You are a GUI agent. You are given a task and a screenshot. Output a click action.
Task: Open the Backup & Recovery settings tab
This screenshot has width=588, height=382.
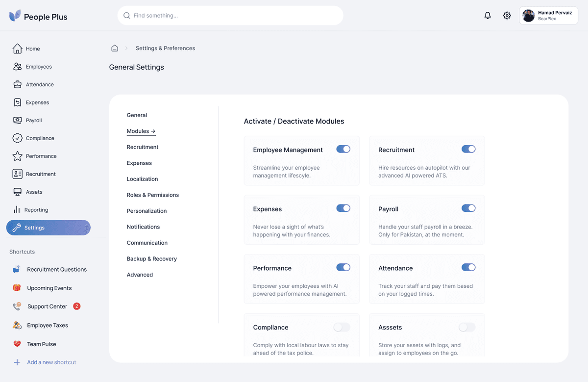tap(151, 258)
